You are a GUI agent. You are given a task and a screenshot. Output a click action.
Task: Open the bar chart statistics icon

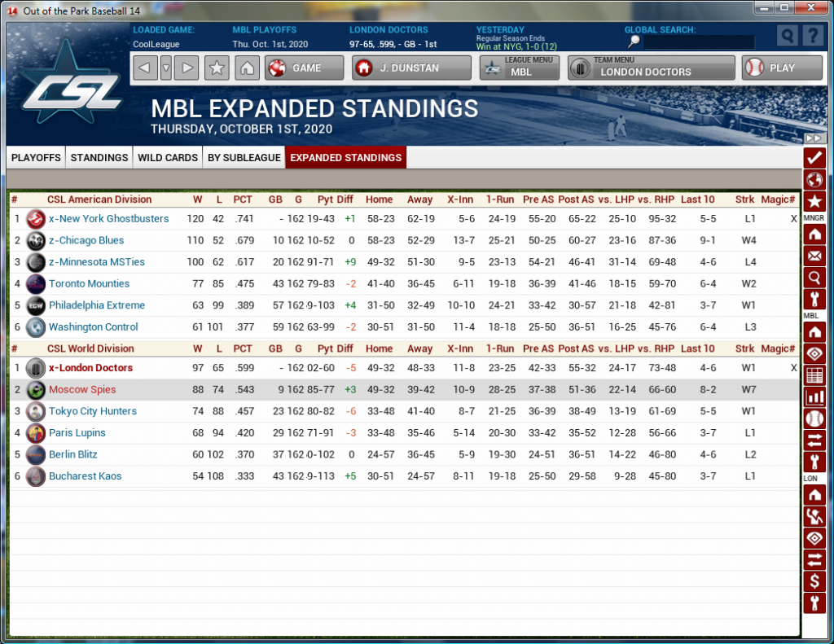point(814,397)
